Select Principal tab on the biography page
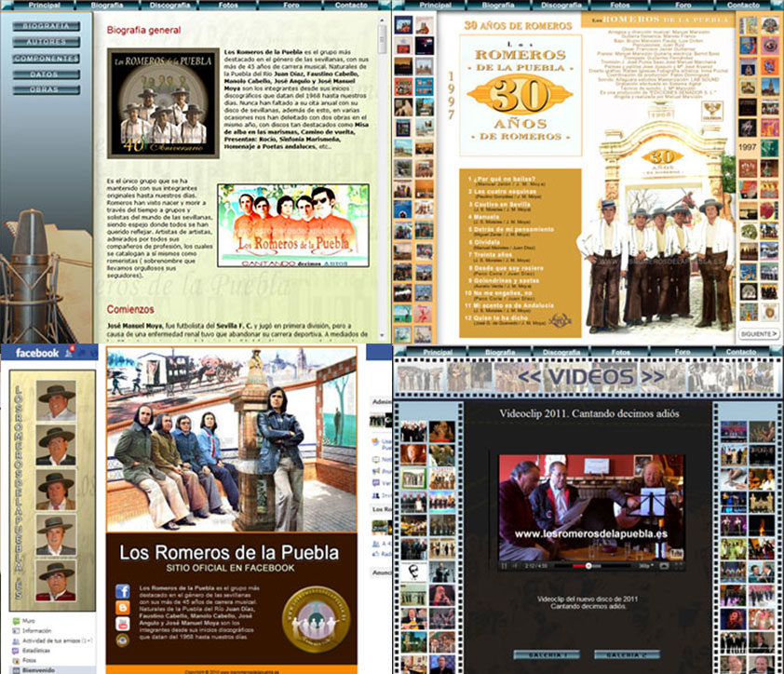 point(44,5)
